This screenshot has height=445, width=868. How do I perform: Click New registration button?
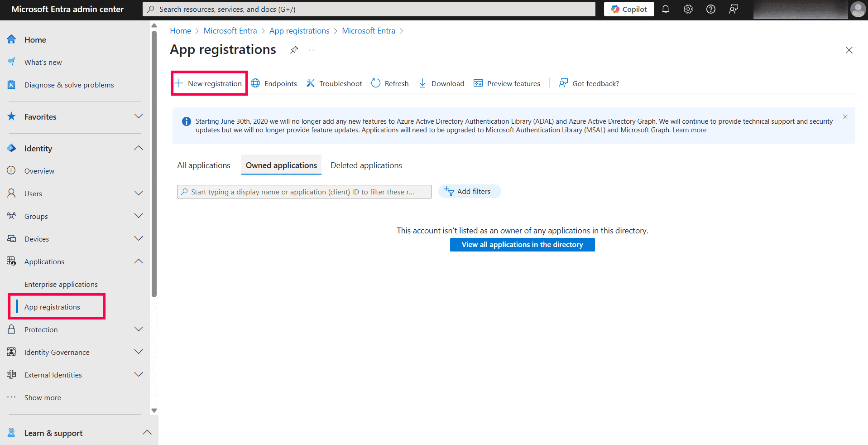(x=209, y=83)
